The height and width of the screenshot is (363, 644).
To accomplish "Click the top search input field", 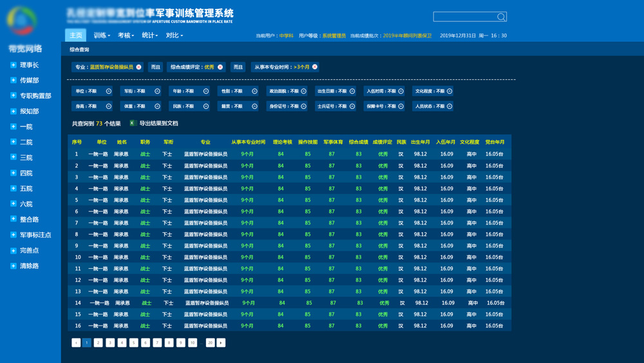I will point(465,17).
